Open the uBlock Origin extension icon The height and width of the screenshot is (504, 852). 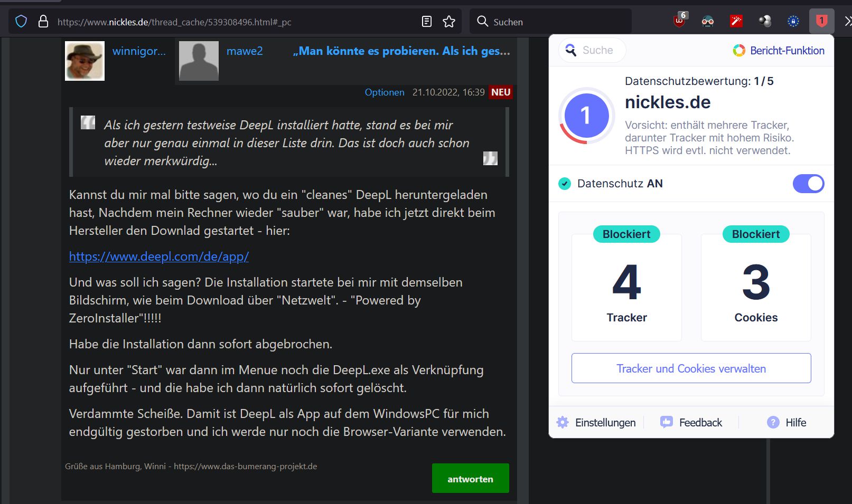[x=680, y=20]
